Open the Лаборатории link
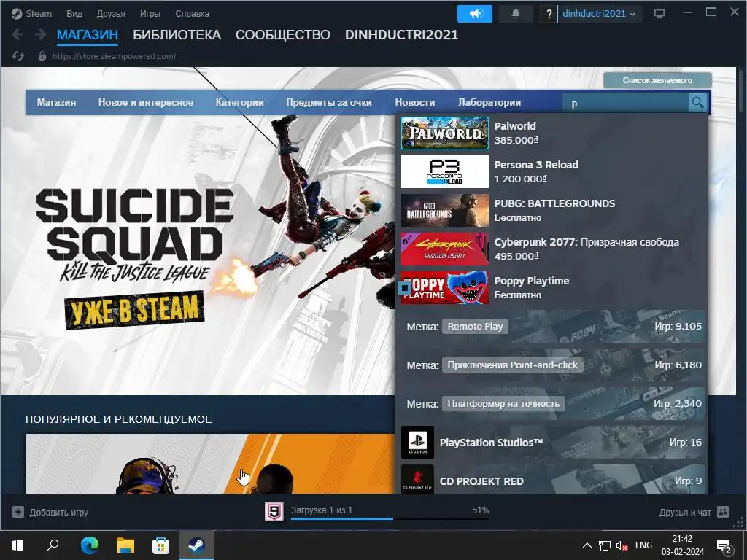 [x=489, y=102]
